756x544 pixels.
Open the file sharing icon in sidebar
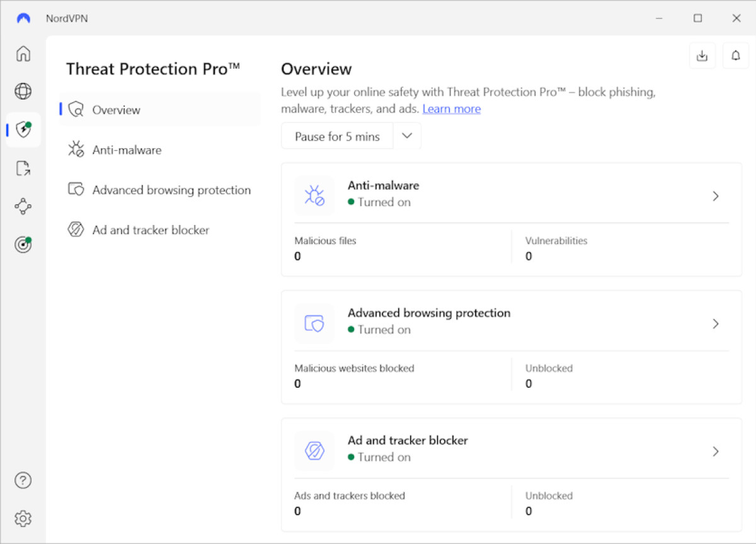tap(23, 168)
